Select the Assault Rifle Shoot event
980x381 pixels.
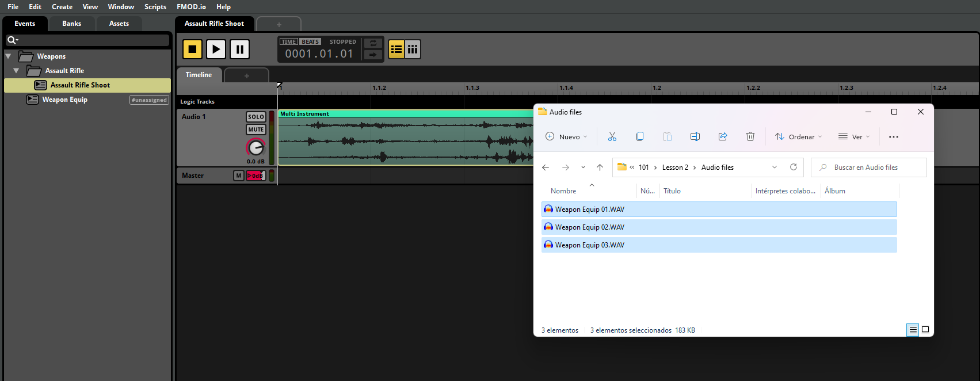coord(87,85)
